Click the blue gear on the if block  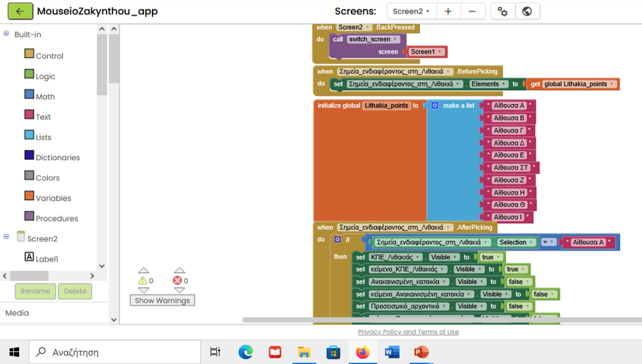coord(338,240)
